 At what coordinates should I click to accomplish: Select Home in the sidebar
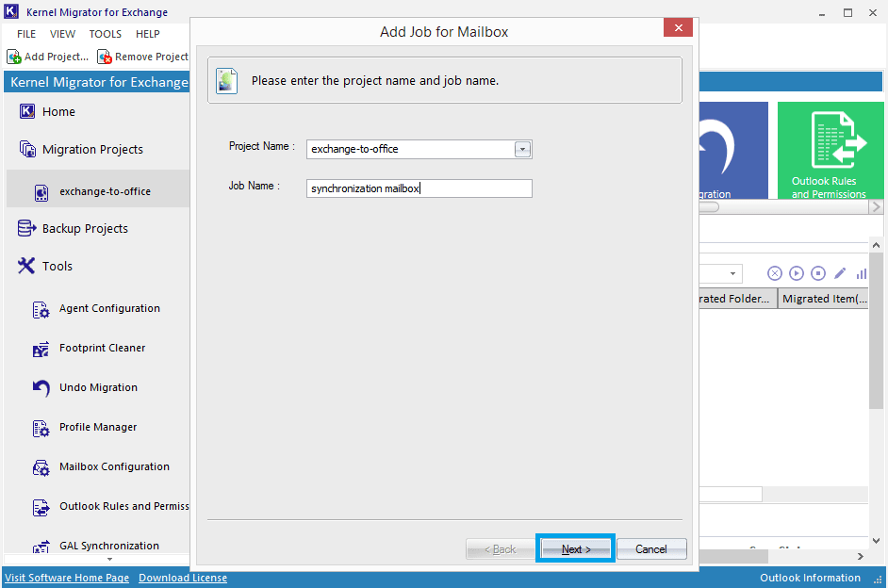[x=58, y=111]
